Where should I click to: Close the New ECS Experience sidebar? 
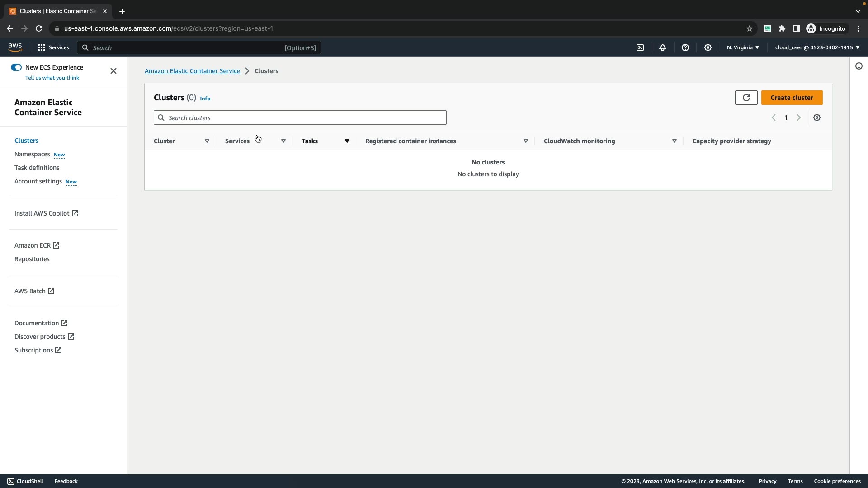[x=113, y=71]
